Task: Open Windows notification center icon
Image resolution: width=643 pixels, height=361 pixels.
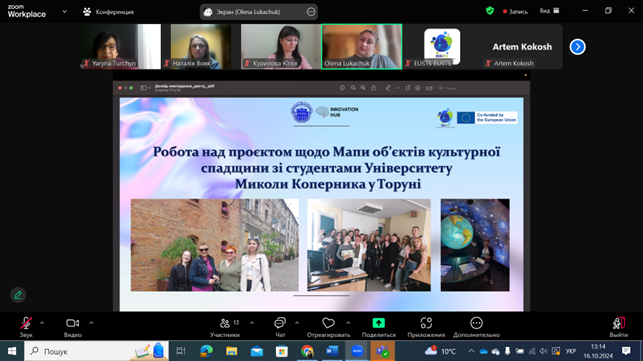Action: 626,351
